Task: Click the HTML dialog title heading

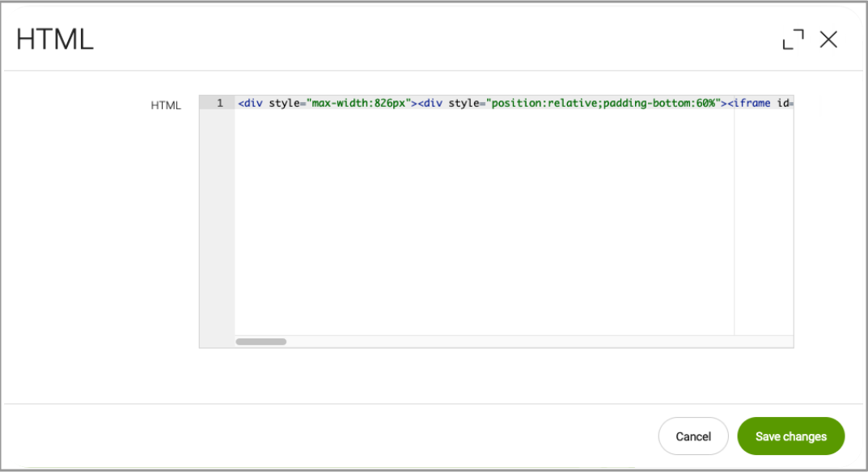Action: pos(55,40)
